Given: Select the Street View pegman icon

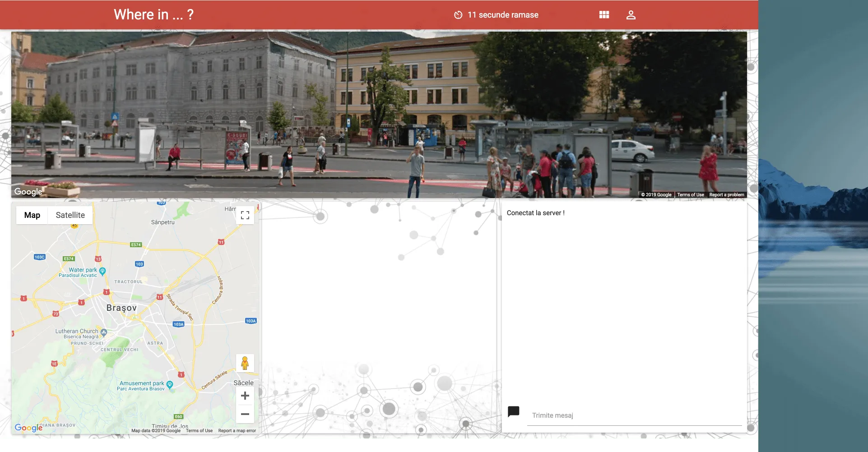Looking at the screenshot, I should click(x=245, y=363).
